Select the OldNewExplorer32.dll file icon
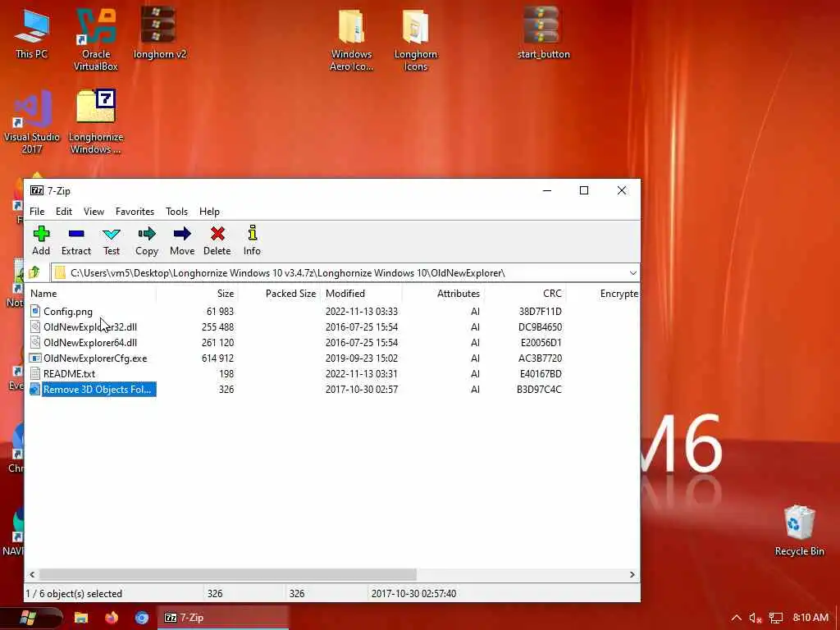The height and width of the screenshot is (630, 840). click(35, 326)
